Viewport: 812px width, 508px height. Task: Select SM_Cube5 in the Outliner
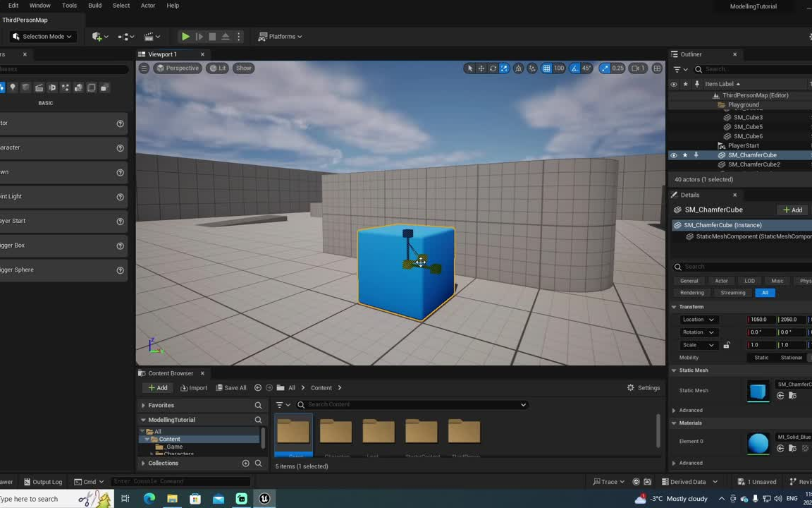(x=749, y=126)
